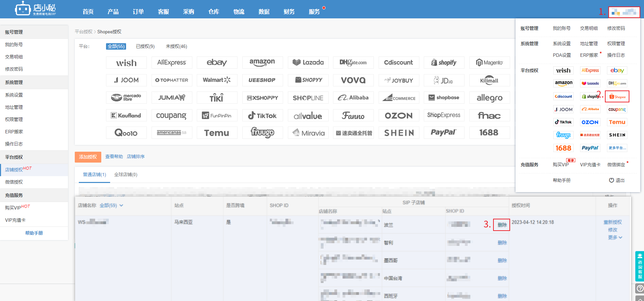Image resolution: width=644 pixels, height=301 pixels.
Task: Select the Amazon platform tile in main grid
Action: 262,63
